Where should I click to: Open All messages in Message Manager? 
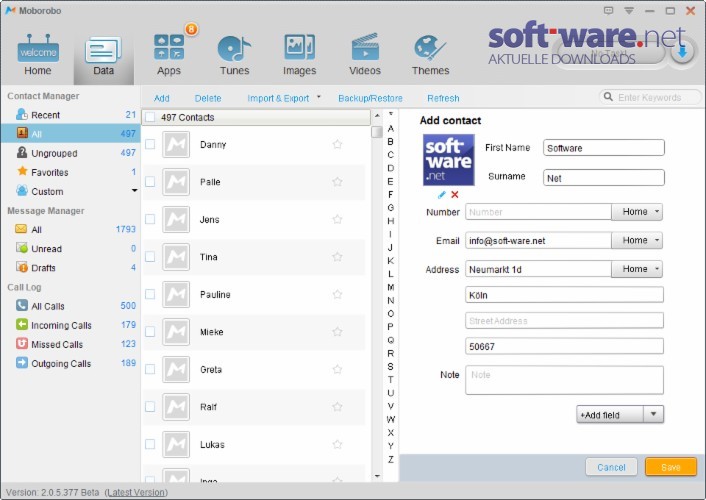(71, 229)
